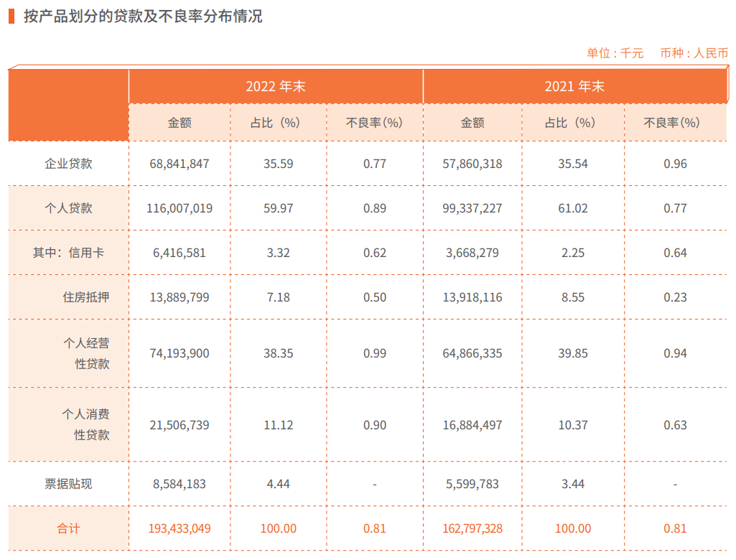Click the 2021 credit card amount 3,668,279

(x=472, y=253)
